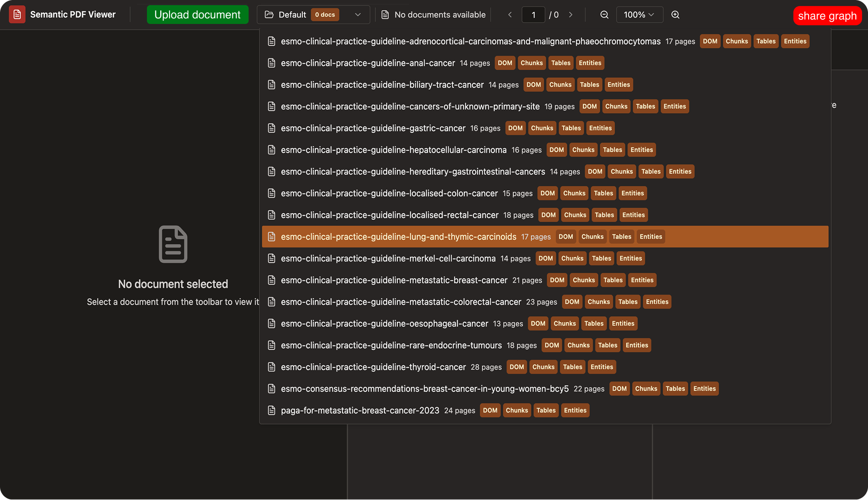Choose metastatic-breast-cancer guideline document name
This screenshot has width=868, height=500.
(394, 280)
